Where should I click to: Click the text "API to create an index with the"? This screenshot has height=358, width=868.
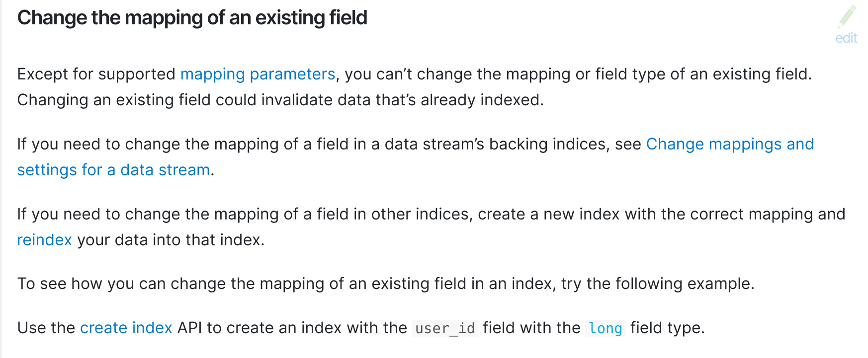292,328
